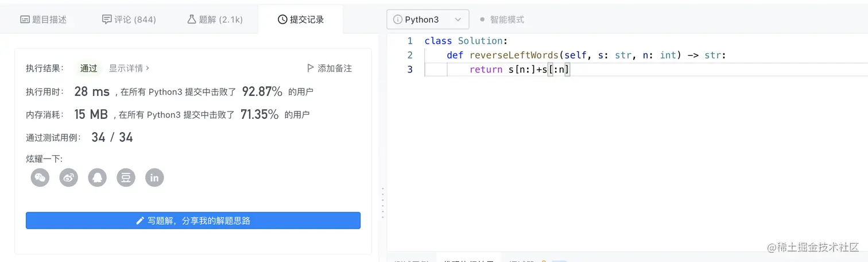
Task: Share the result to WeChat
Action: 40,178
